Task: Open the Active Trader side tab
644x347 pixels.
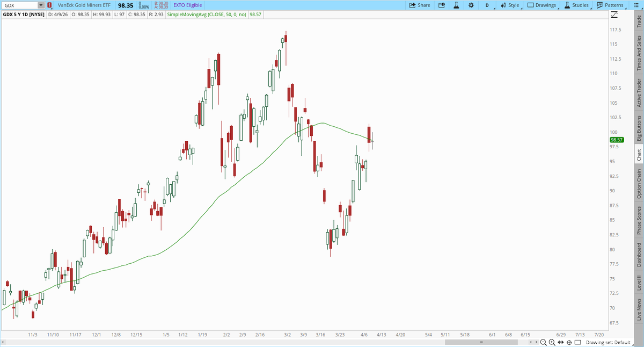Action: click(x=639, y=93)
